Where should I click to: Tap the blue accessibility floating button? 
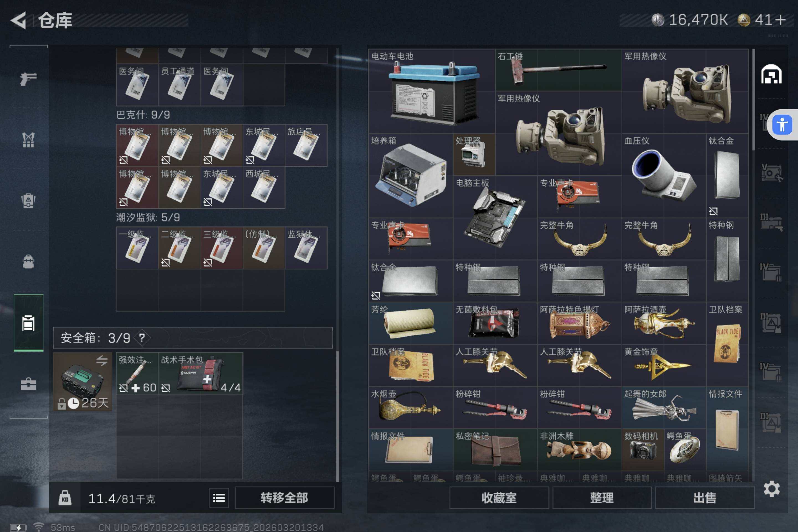782,125
